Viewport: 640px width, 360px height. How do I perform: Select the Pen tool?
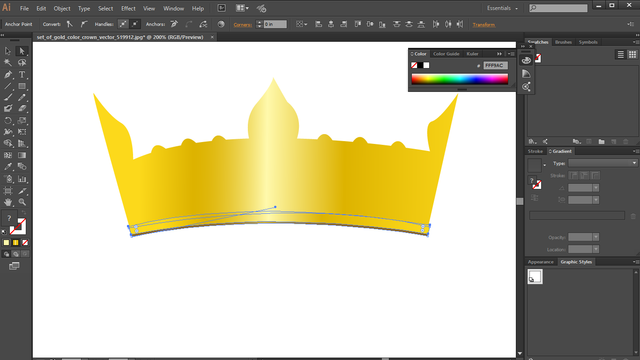coord(8,75)
